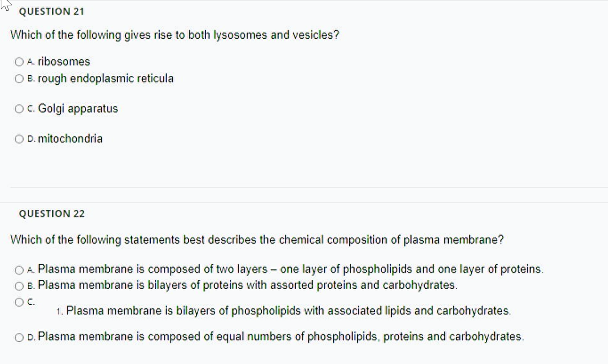Click the QUESTION 22 heading
The width and height of the screenshot is (608, 364).
(52, 214)
